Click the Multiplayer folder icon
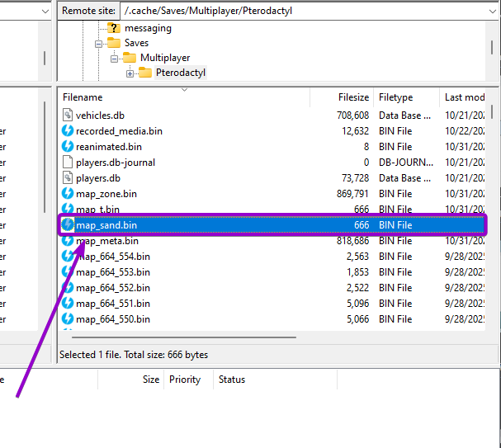The width and height of the screenshot is (501, 448). click(130, 58)
